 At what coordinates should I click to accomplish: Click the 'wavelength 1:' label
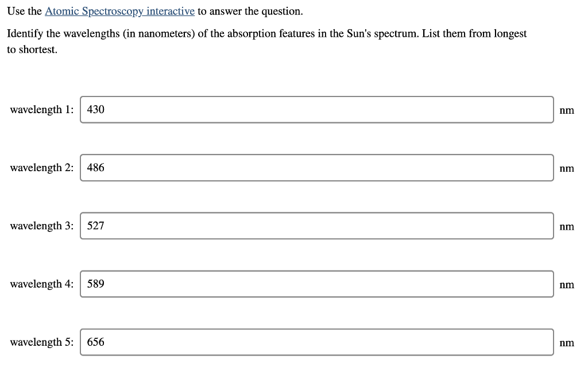(x=42, y=110)
